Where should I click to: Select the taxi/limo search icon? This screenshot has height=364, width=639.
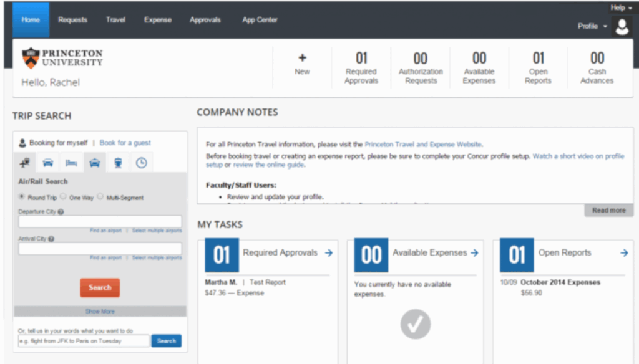94,163
